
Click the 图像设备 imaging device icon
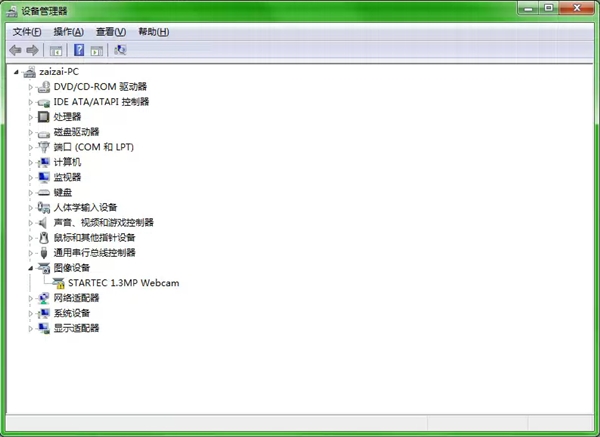(43, 268)
